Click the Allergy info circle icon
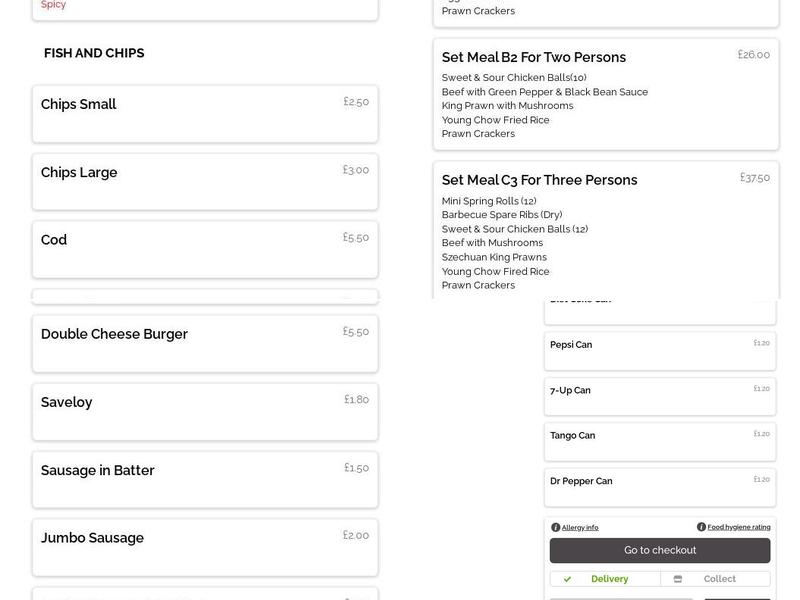The image size is (800, 600). click(x=557, y=525)
